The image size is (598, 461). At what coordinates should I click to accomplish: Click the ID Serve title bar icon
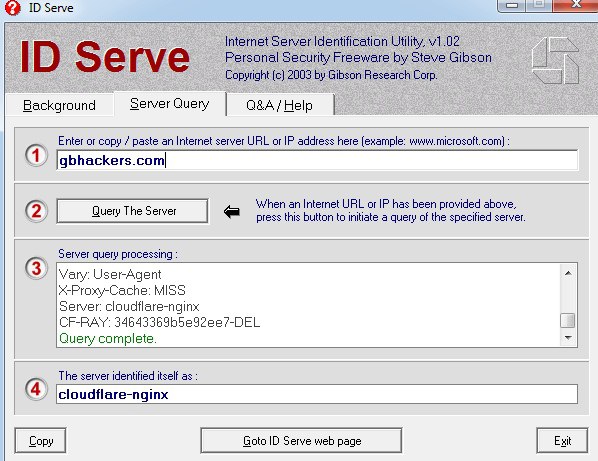[x=13, y=8]
